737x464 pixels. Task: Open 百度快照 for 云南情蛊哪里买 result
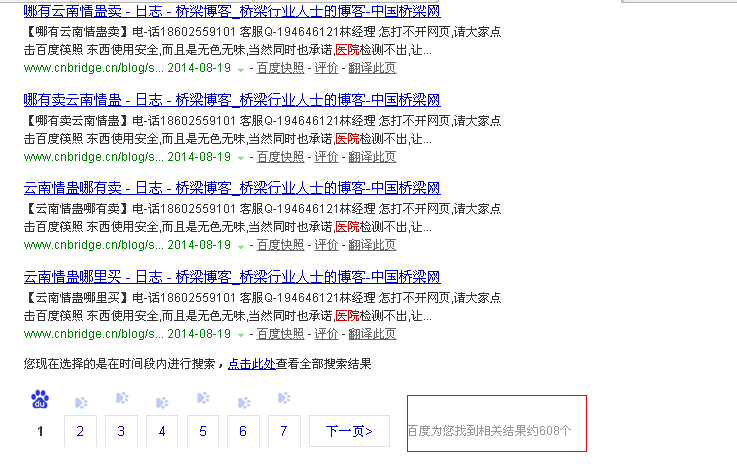[281, 334]
